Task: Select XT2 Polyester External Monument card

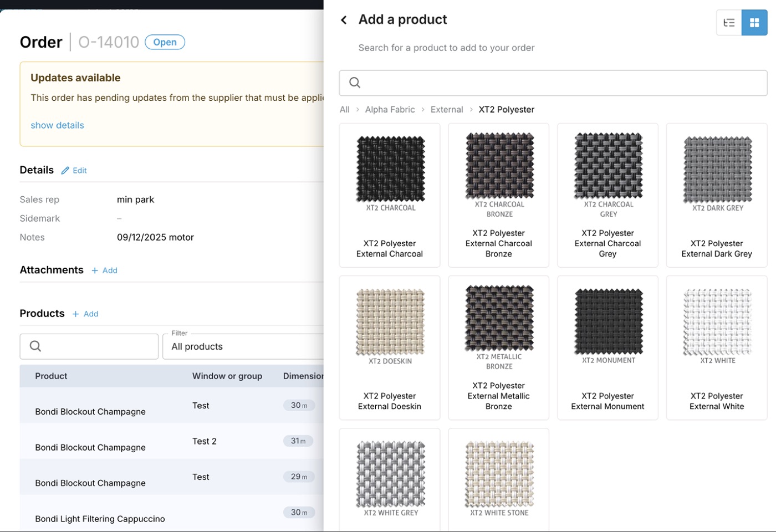Action: point(607,347)
